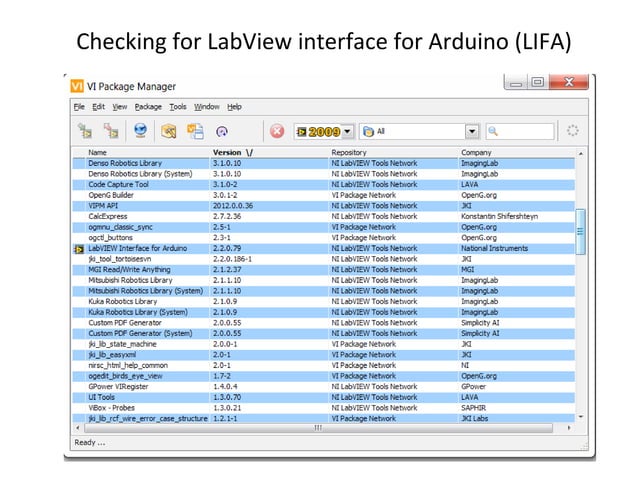Click icon beside LabVIEW Interface for Arduino

[x=79, y=248]
